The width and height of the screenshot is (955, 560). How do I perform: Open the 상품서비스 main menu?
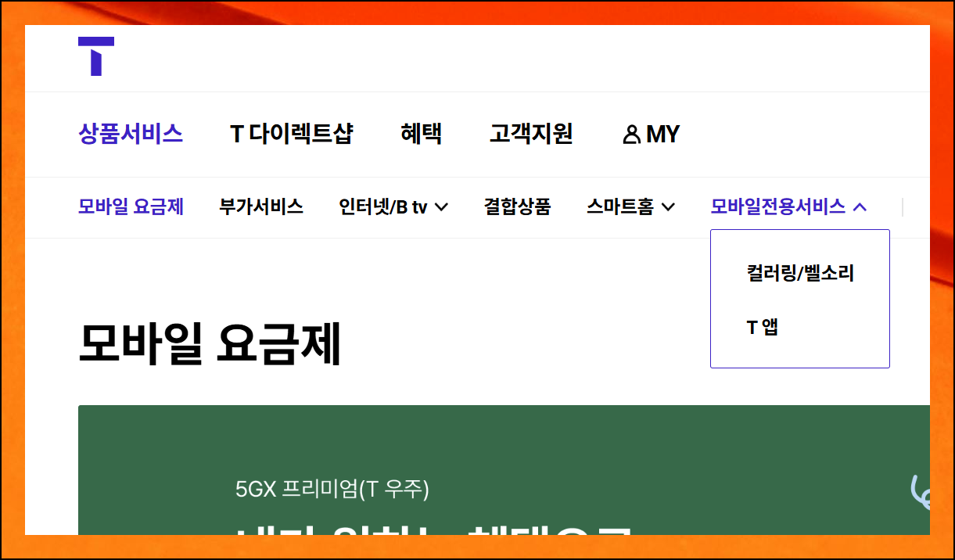pos(131,134)
